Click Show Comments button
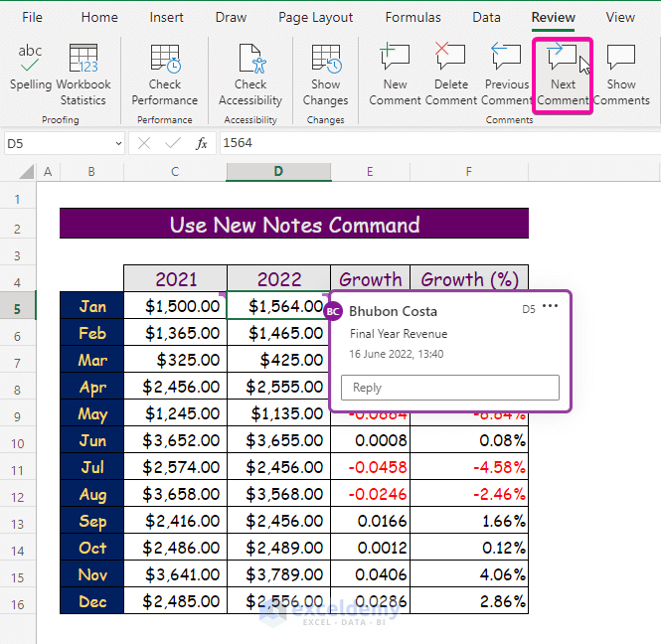This screenshot has height=644, width=661. point(621,75)
